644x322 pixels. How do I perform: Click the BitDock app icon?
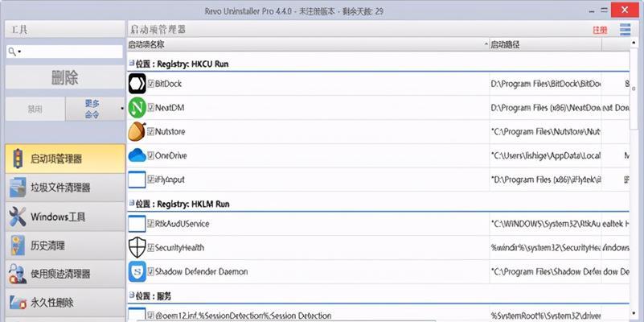[x=137, y=84]
